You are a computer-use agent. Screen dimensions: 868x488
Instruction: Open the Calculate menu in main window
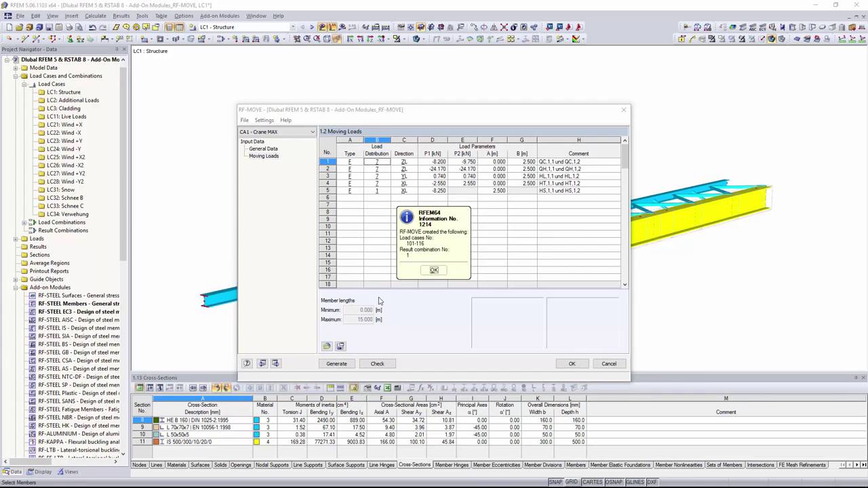(95, 16)
